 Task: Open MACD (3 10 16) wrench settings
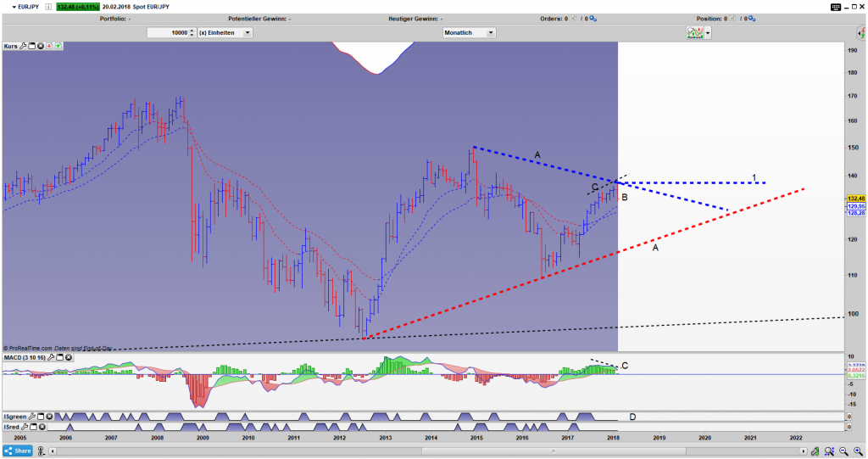51,357
